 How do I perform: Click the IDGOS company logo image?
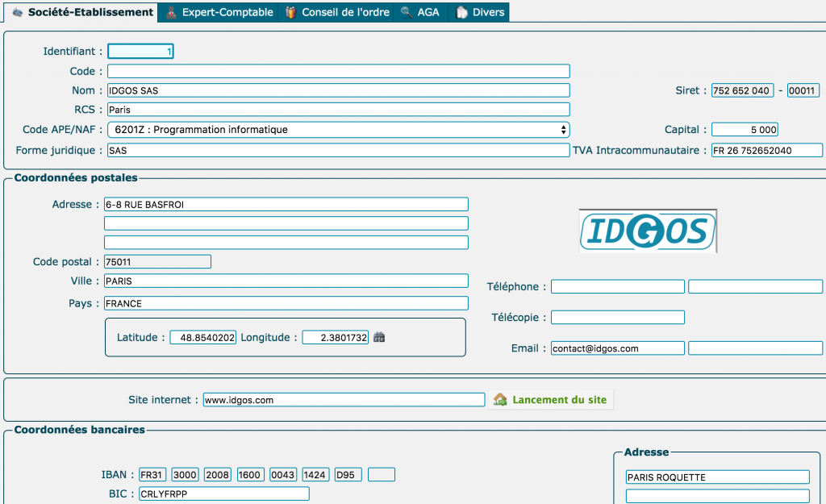coord(648,231)
